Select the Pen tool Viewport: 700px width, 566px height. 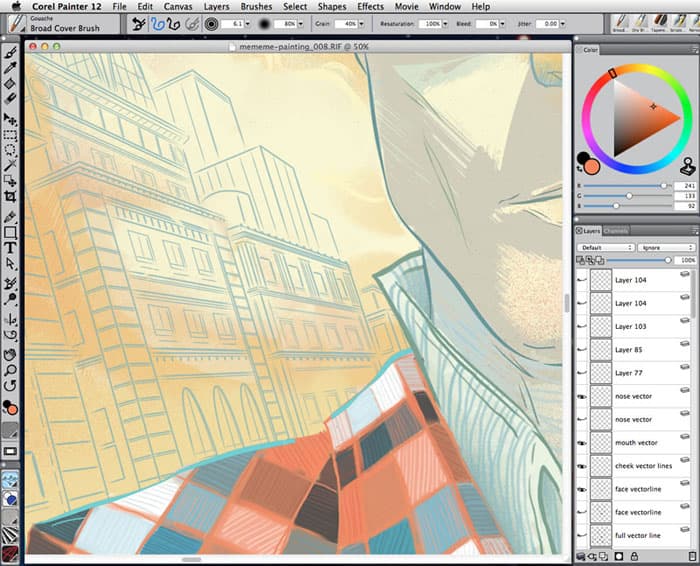point(10,217)
